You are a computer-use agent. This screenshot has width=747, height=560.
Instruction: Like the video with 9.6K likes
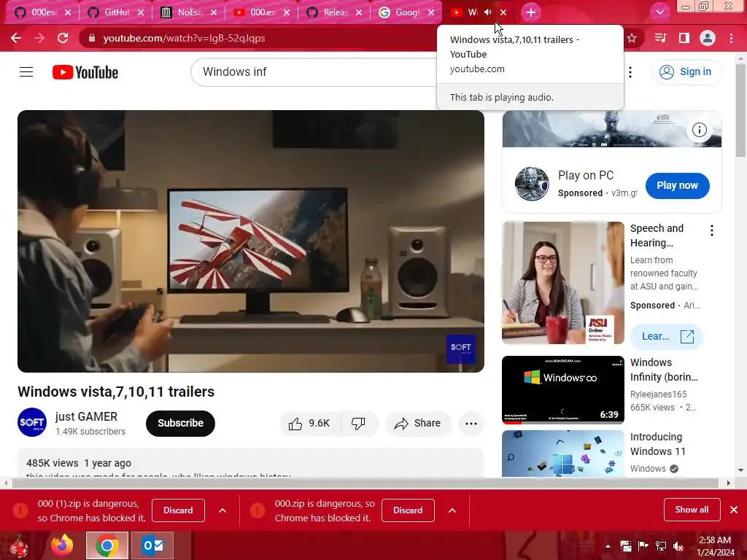(x=310, y=424)
